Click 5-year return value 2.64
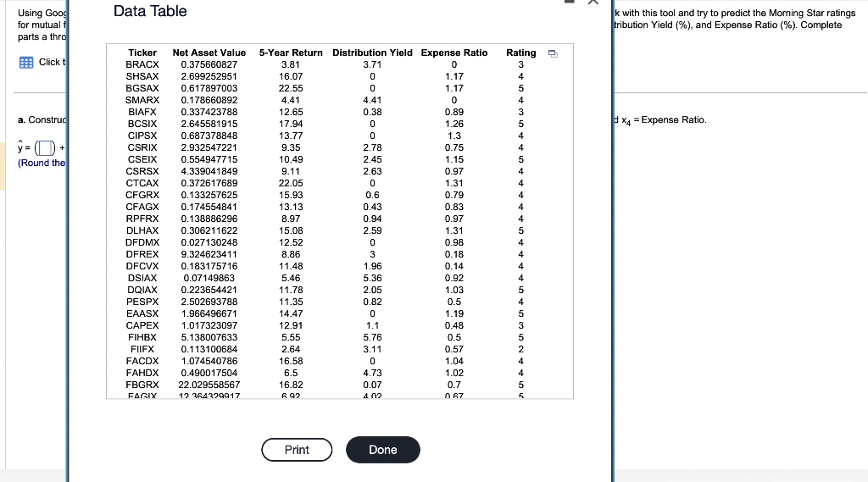 click(291, 349)
